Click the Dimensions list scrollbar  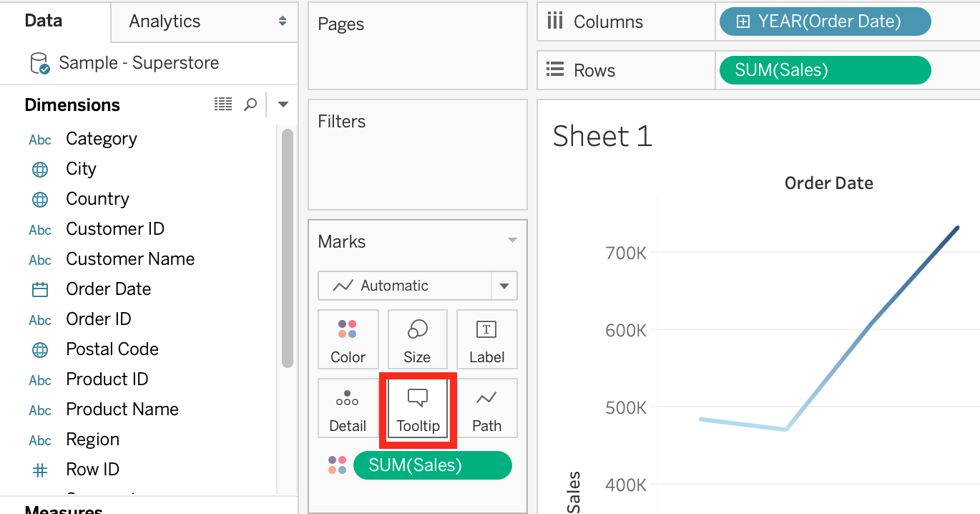pos(287,247)
